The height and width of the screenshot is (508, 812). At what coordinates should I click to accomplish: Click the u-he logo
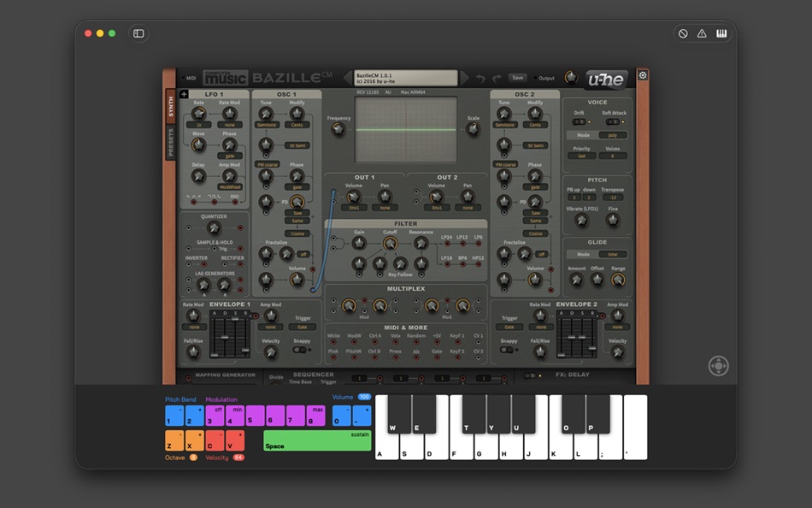[606, 77]
